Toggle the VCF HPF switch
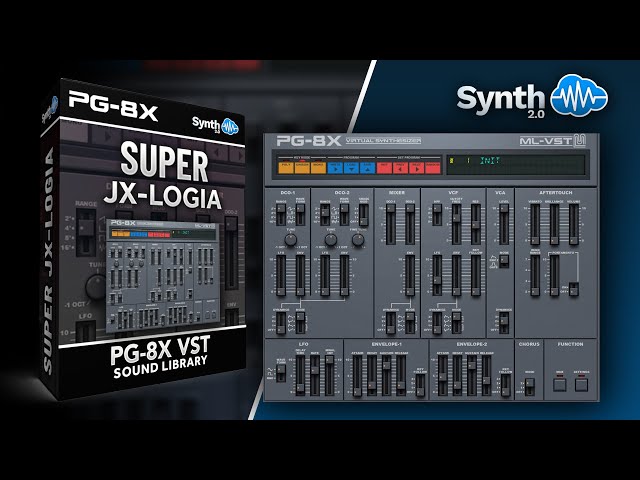 click(437, 215)
